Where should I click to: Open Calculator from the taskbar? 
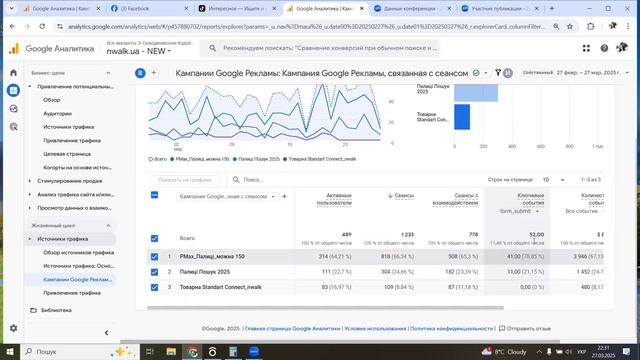coord(233,351)
